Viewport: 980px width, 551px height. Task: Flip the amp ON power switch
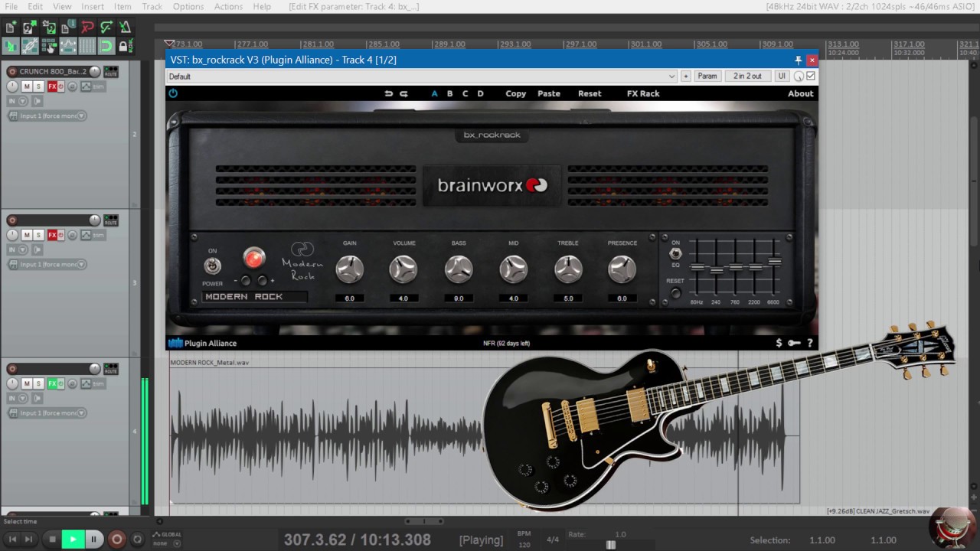click(x=212, y=266)
